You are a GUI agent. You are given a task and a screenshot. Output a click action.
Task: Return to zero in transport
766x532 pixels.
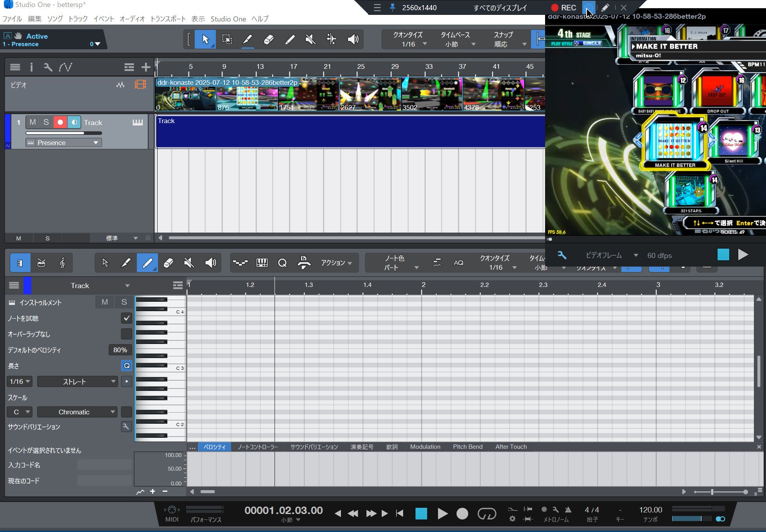399,513
